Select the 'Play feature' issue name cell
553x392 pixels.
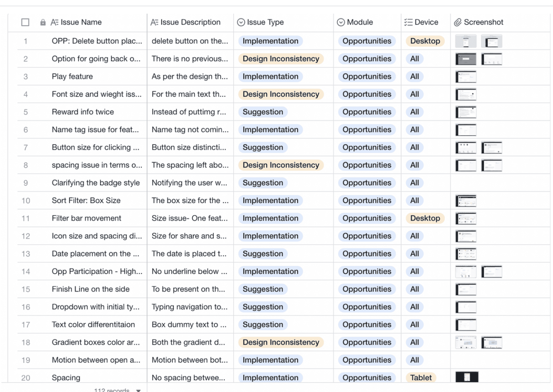[x=72, y=76]
